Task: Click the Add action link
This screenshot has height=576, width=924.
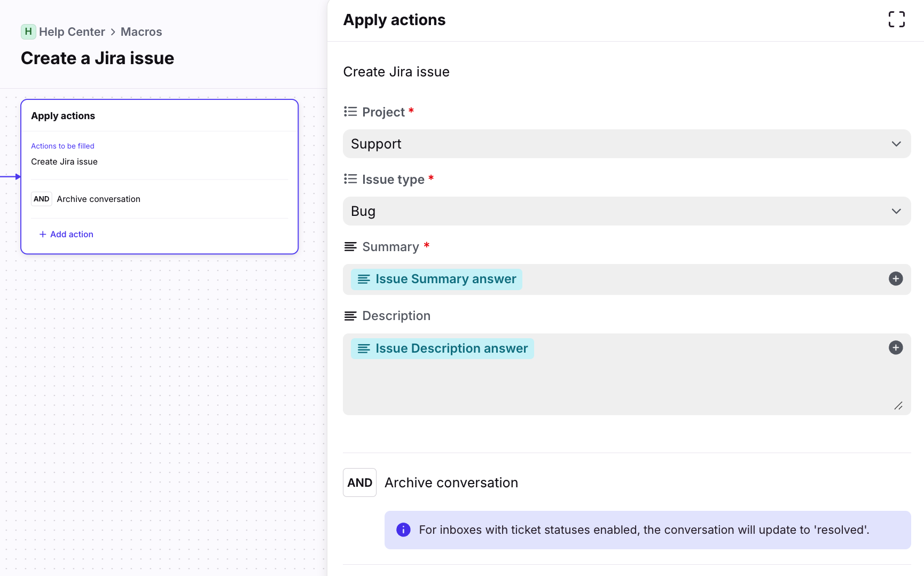Action: [66, 234]
